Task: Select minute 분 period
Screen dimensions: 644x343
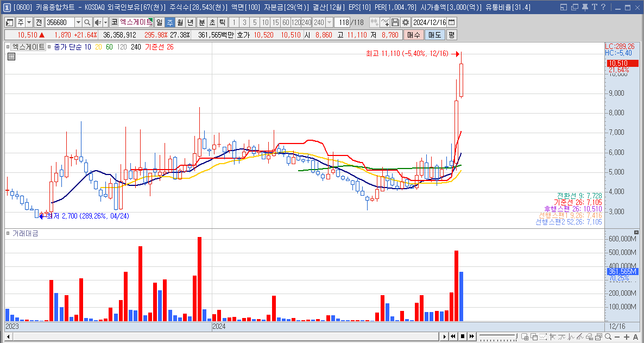Action: (201, 22)
